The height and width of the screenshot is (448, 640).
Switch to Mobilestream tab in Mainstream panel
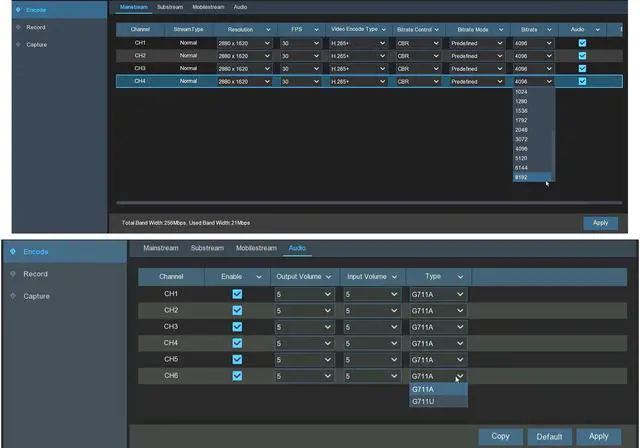click(x=208, y=7)
